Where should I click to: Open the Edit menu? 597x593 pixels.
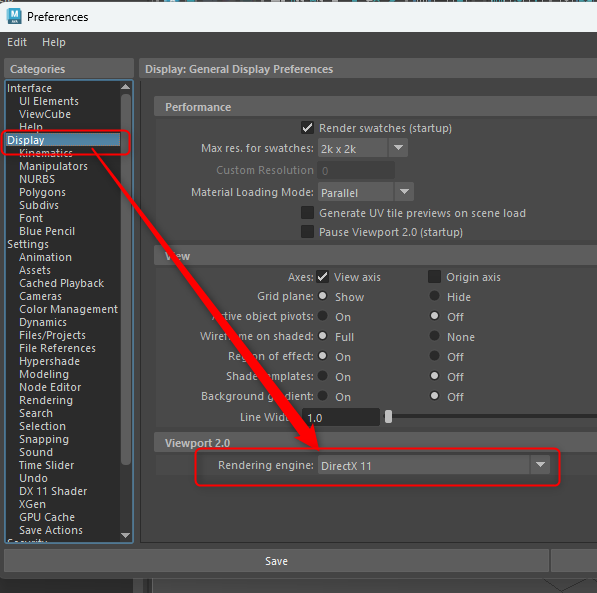[17, 42]
